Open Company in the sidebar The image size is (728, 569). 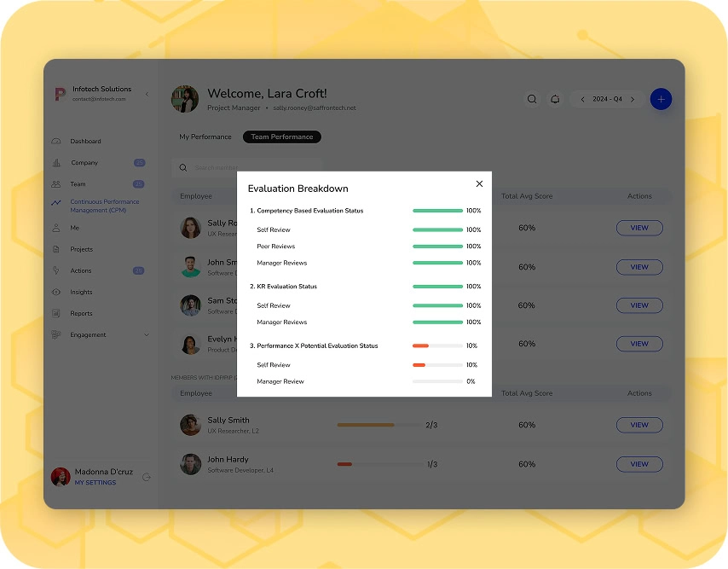(x=84, y=163)
